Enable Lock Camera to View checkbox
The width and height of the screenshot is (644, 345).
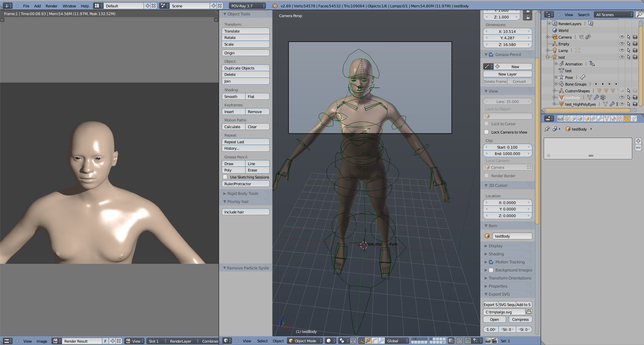(486, 132)
